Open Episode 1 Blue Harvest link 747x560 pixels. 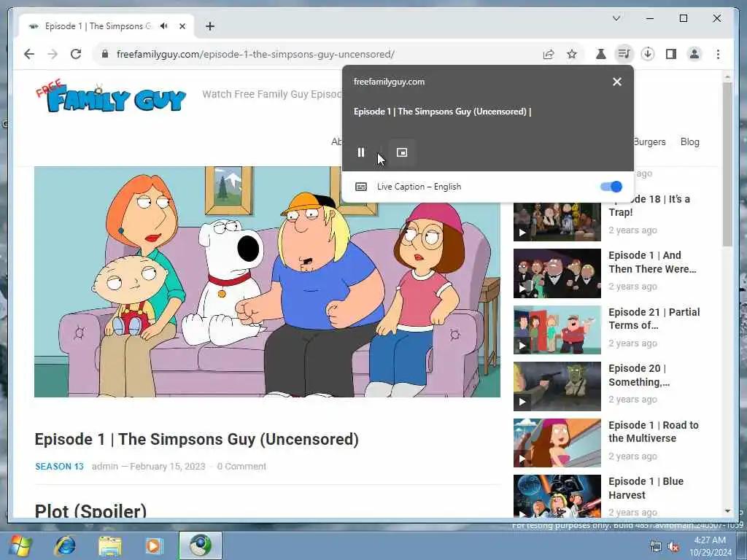pos(646,488)
